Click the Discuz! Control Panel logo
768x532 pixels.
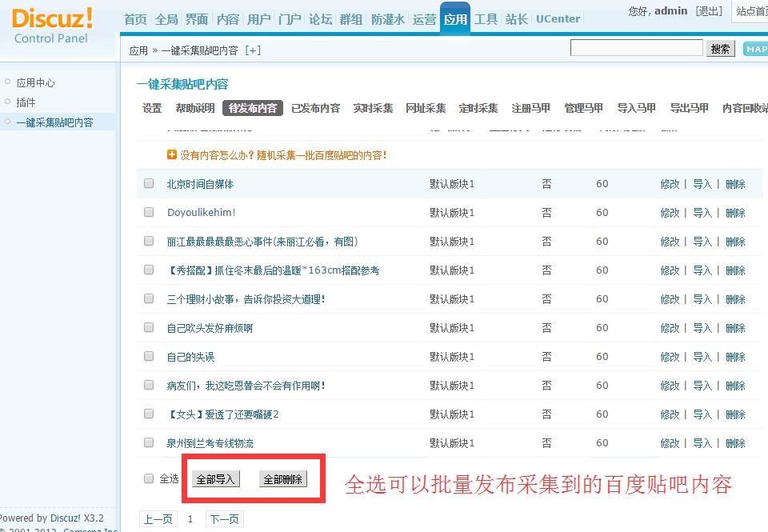[52, 26]
